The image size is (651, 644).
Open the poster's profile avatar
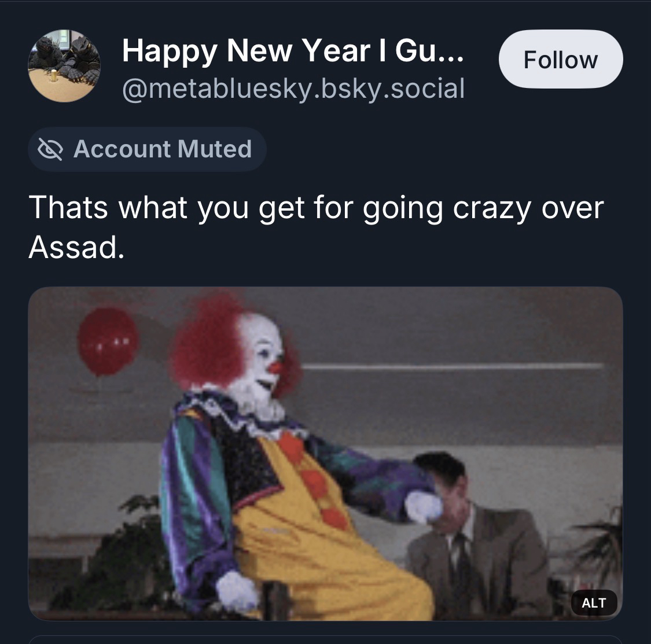coord(64,66)
